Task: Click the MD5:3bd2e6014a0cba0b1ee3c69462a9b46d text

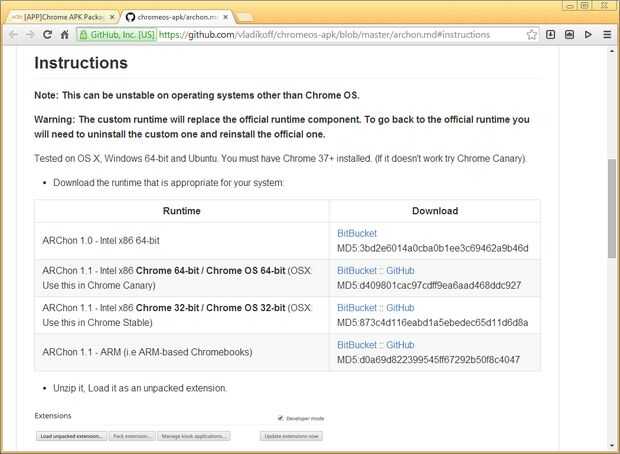Action: 433,248
